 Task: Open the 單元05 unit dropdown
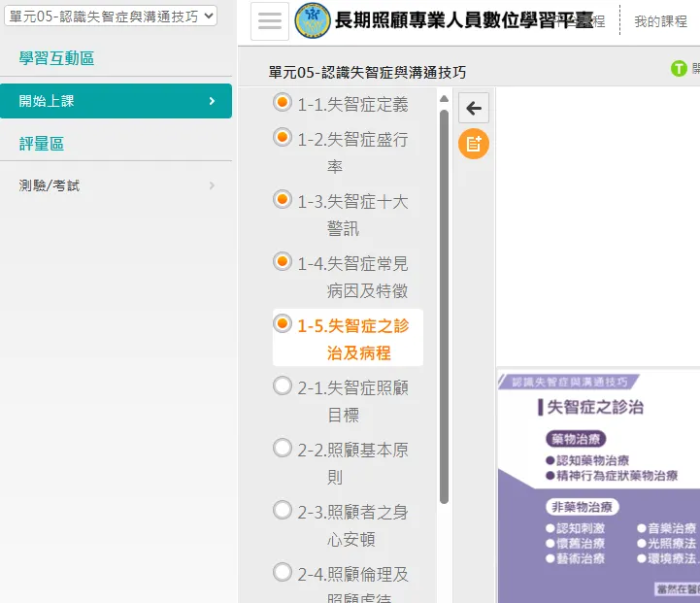111,17
